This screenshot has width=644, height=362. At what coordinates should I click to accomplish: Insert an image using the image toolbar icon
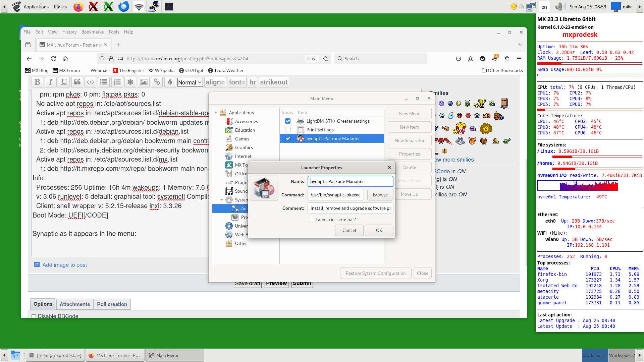[144, 82]
